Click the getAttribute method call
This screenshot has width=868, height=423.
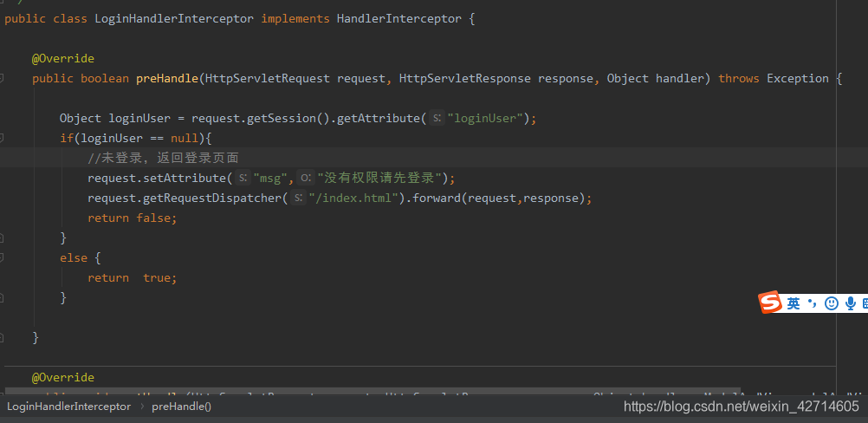(x=379, y=118)
